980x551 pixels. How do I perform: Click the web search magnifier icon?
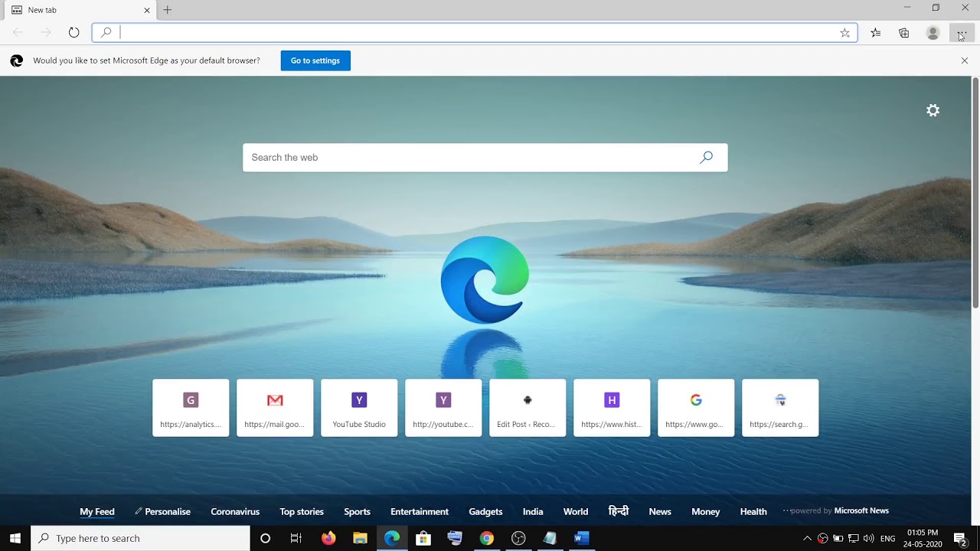click(706, 158)
